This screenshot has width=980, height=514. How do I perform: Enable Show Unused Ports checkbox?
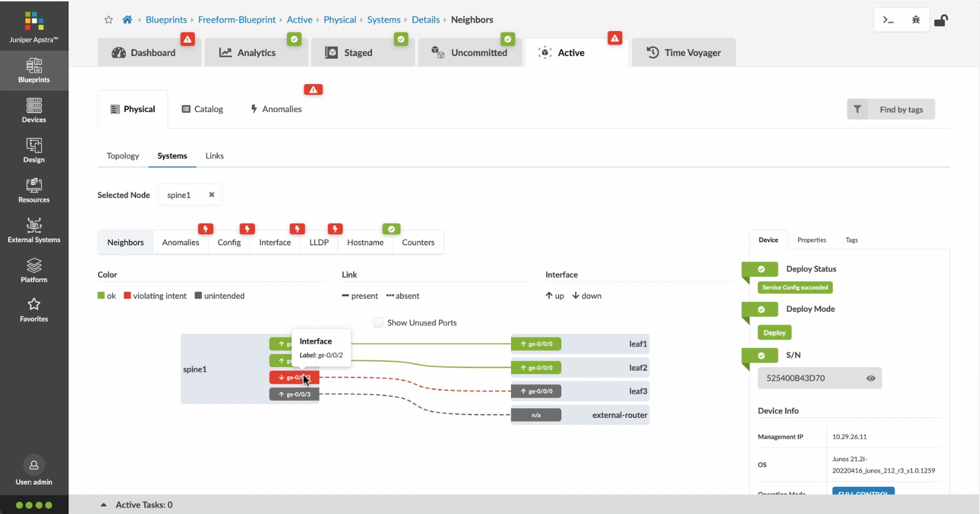point(379,323)
